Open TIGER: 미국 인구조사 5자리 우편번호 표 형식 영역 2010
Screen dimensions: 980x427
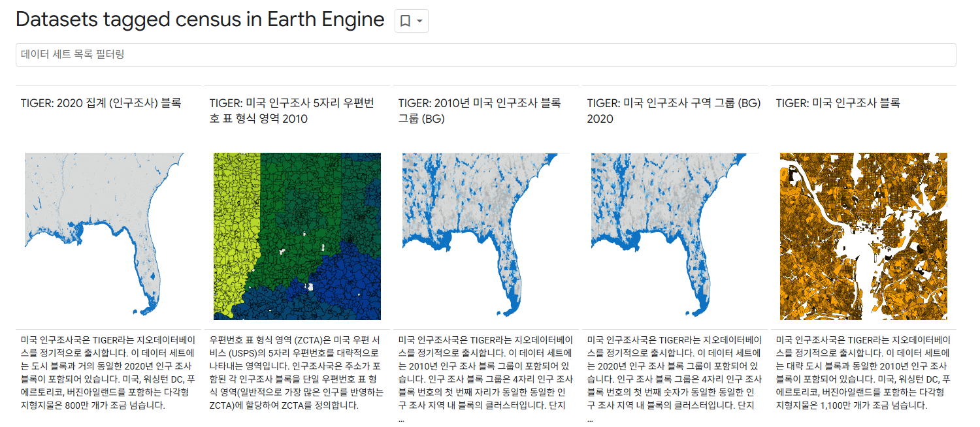click(292, 110)
